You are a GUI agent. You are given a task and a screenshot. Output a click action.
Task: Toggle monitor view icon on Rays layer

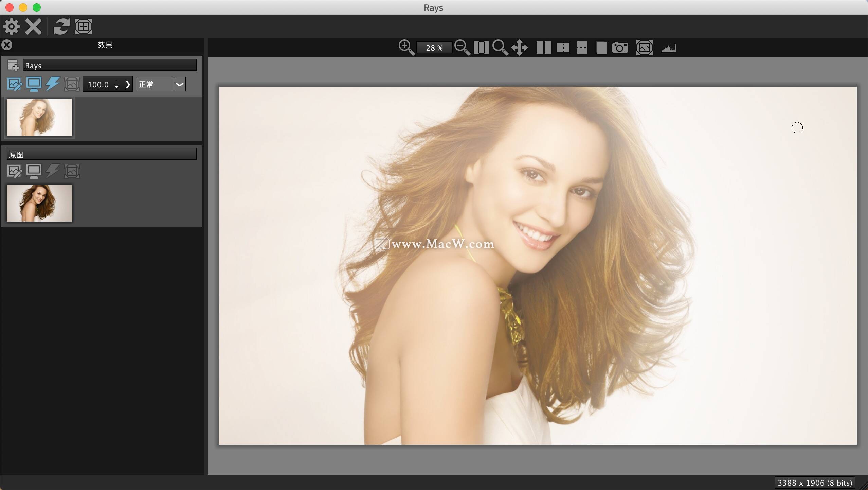click(34, 84)
